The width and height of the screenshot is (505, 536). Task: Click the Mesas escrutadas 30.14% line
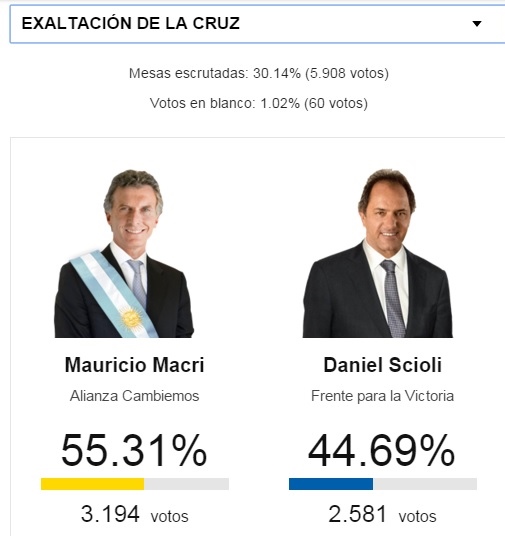click(259, 73)
